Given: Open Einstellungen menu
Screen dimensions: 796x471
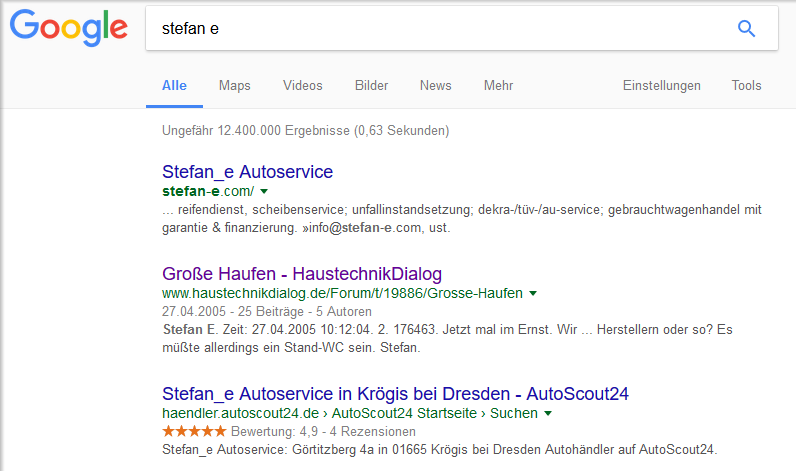Looking at the screenshot, I should 661,85.
